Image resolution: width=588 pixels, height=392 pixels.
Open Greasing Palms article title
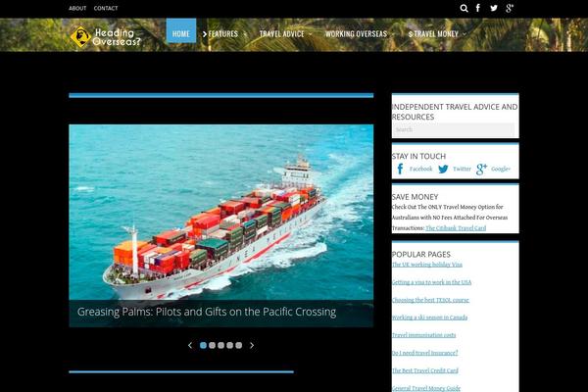207,312
